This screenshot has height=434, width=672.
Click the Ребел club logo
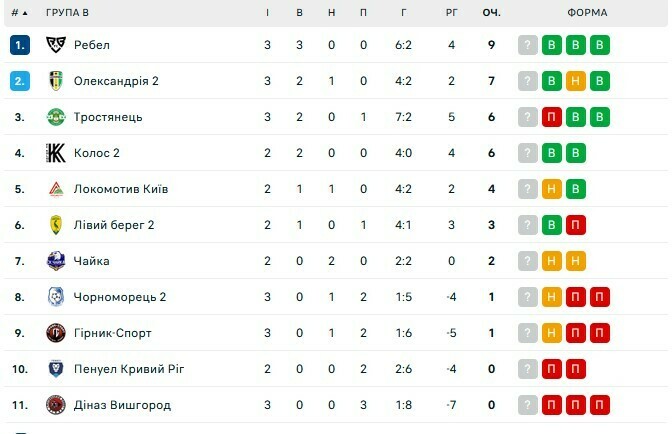(55, 45)
